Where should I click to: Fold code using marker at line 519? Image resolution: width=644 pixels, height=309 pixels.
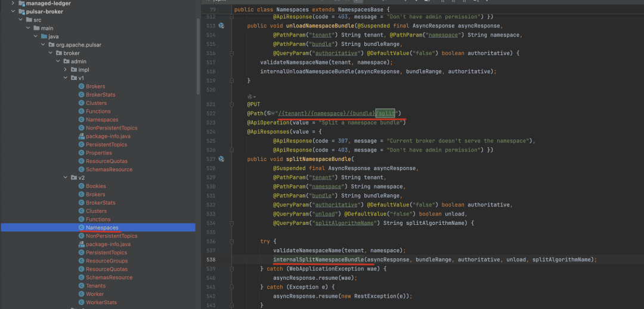(x=231, y=81)
